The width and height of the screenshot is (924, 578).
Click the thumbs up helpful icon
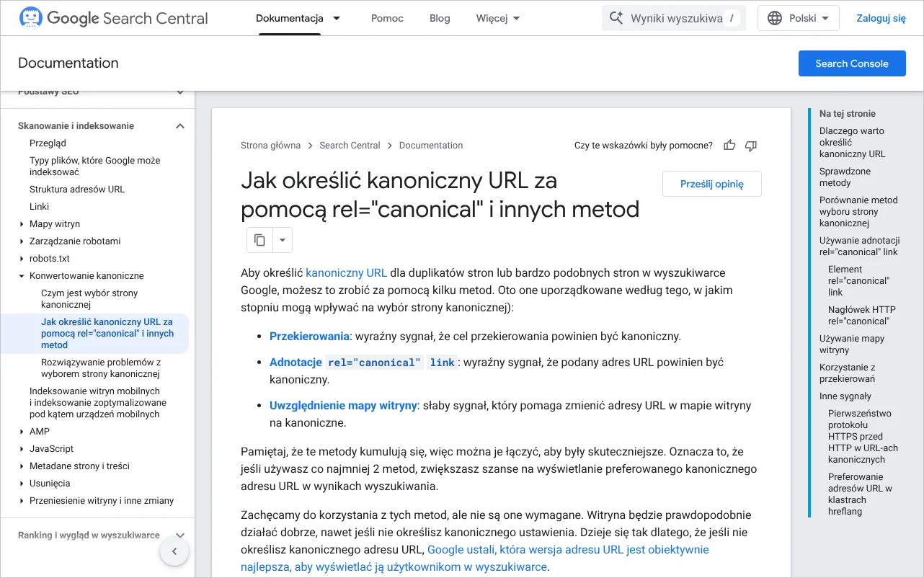pos(729,146)
